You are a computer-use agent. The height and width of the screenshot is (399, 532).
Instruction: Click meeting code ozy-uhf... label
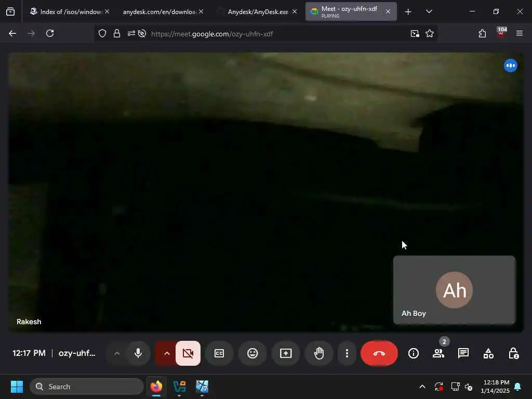click(77, 353)
